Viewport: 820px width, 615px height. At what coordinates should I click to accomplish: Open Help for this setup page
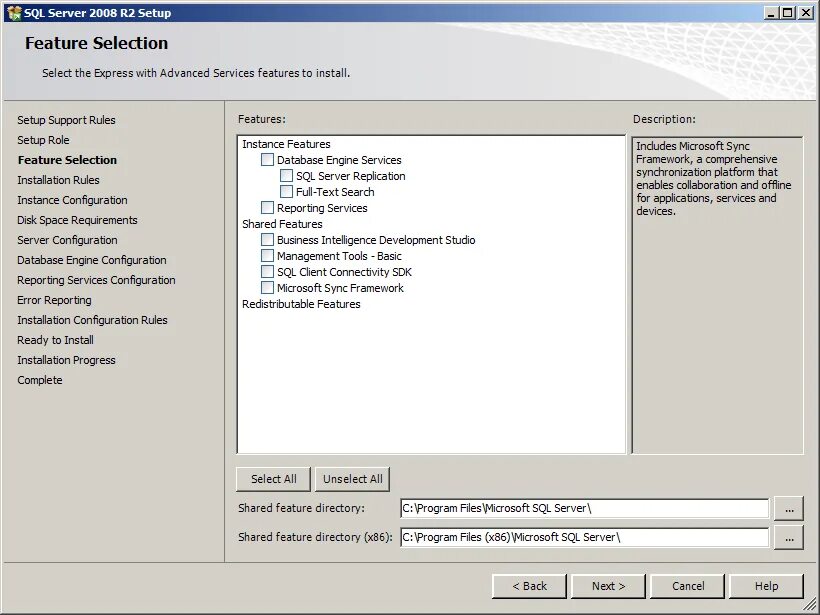(766, 586)
